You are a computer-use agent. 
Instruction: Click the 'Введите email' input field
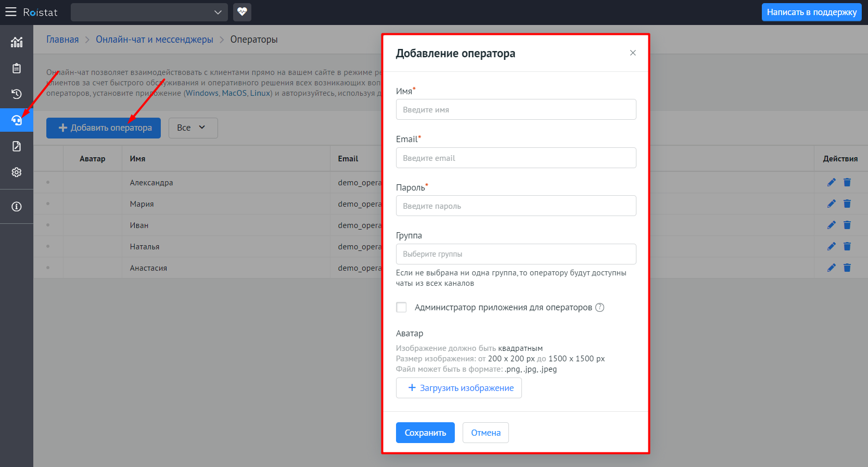pyautogui.click(x=516, y=158)
